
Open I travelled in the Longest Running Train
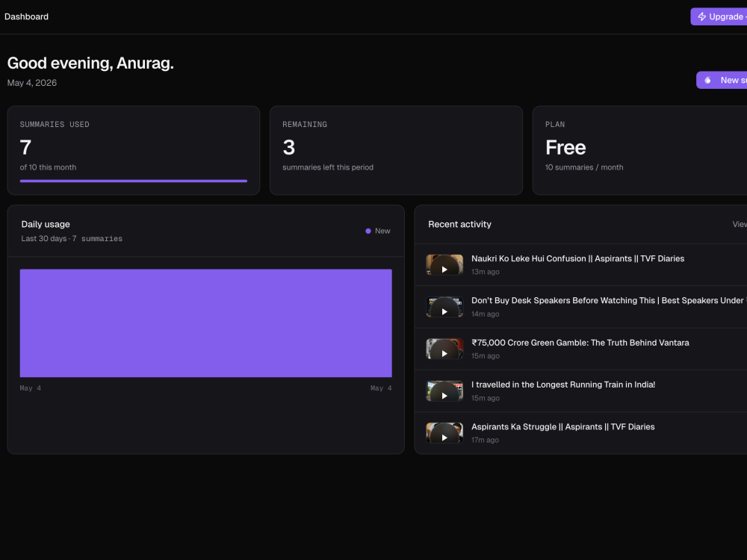click(563, 385)
